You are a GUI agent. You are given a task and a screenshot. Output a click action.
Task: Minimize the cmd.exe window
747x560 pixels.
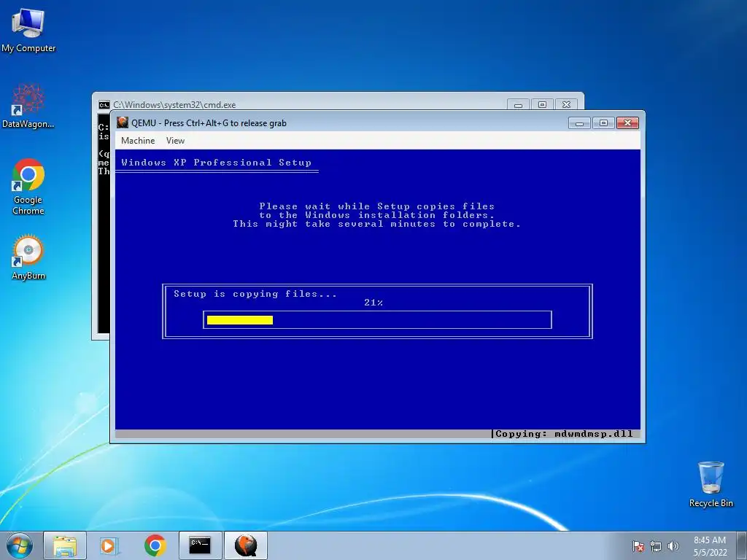point(519,105)
